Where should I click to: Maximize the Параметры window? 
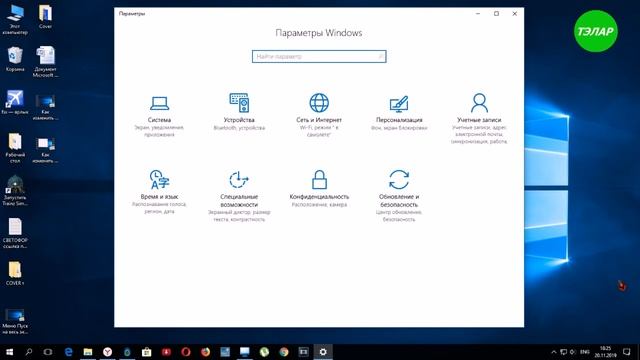496,13
